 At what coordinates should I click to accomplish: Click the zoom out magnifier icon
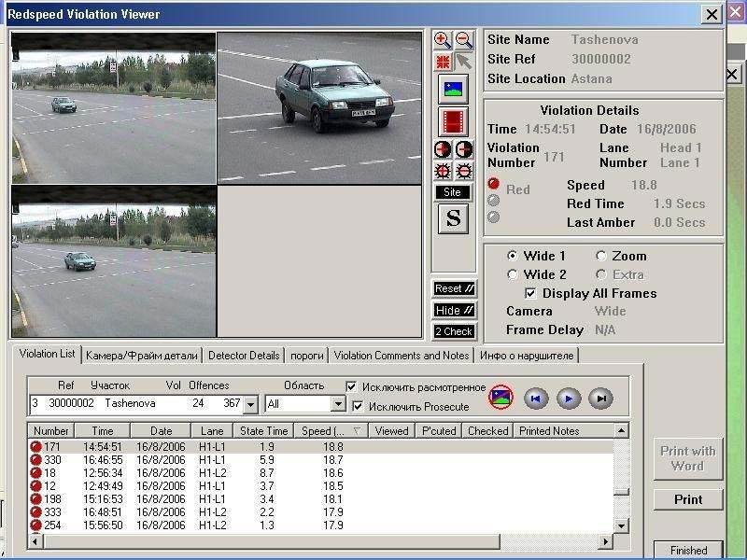pyautogui.click(x=464, y=40)
